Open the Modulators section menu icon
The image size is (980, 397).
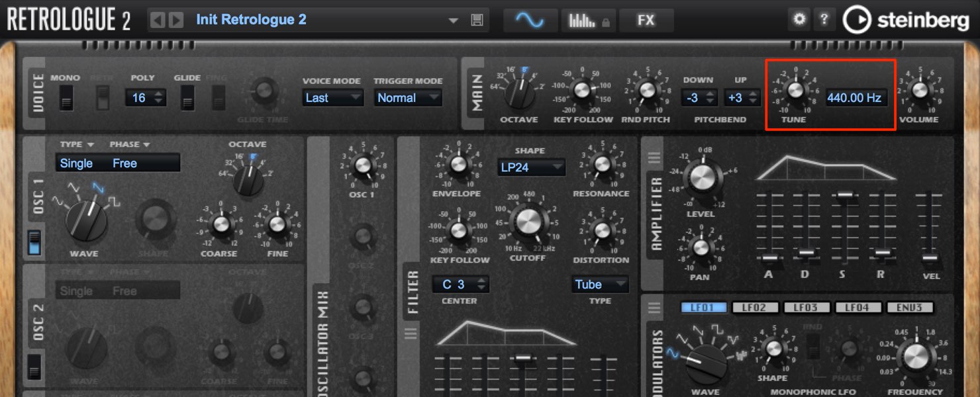pyautogui.click(x=654, y=308)
